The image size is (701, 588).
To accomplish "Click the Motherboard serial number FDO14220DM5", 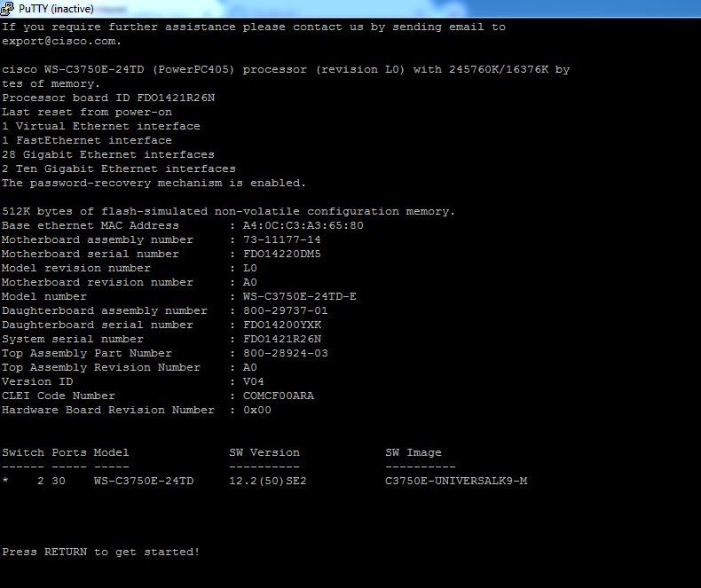I will [281, 255].
